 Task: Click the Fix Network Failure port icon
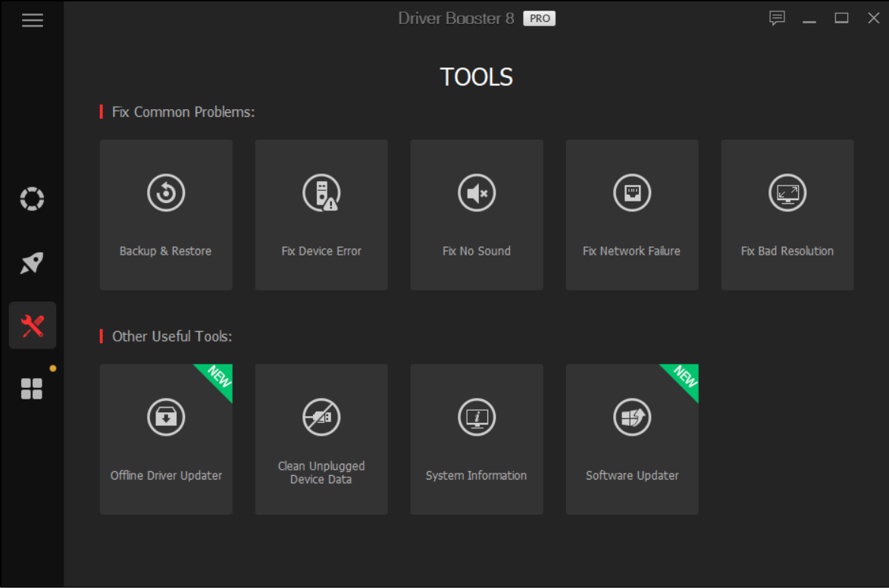632,193
